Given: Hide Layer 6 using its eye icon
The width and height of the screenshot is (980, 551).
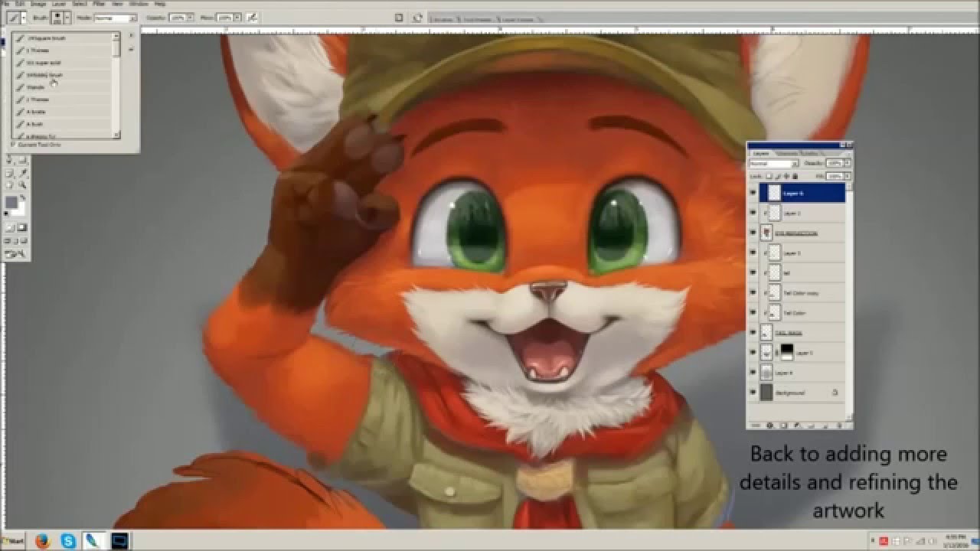Looking at the screenshot, I should click(753, 194).
